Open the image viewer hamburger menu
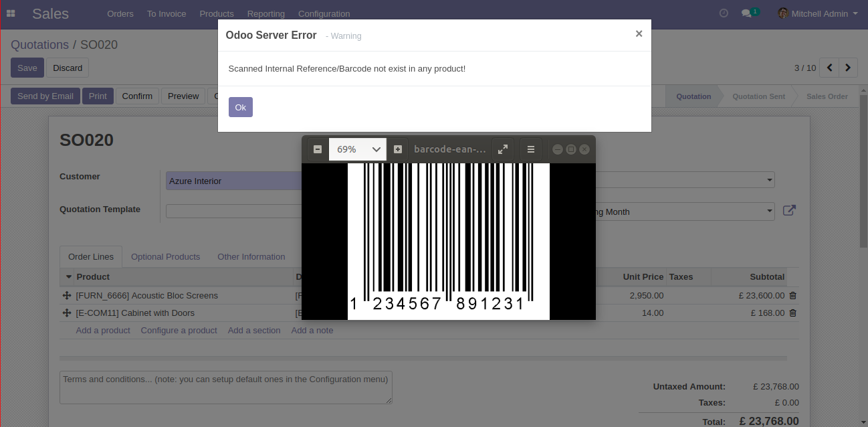The width and height of the screenshot is (868, 427). [x=531, y=149]
